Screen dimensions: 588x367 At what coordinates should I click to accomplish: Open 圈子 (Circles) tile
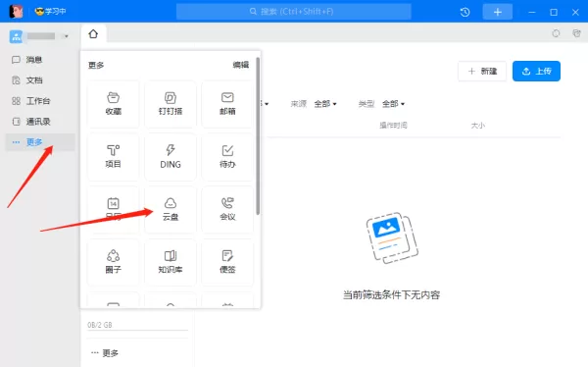pyautogui.click(x=114, y=262)
